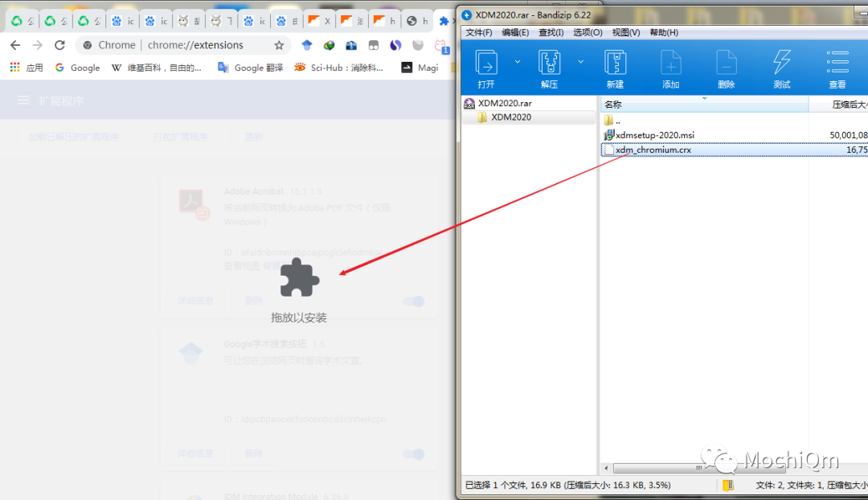Click Chrome's reload page icon
This screenshot has width=868, height=500.
click(x=59, y=45)
